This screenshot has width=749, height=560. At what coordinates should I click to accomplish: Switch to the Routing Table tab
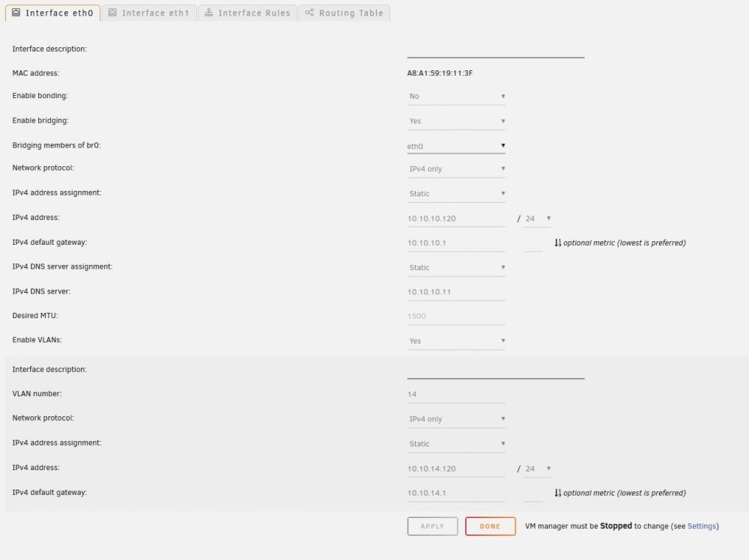(x=345, y=13)
